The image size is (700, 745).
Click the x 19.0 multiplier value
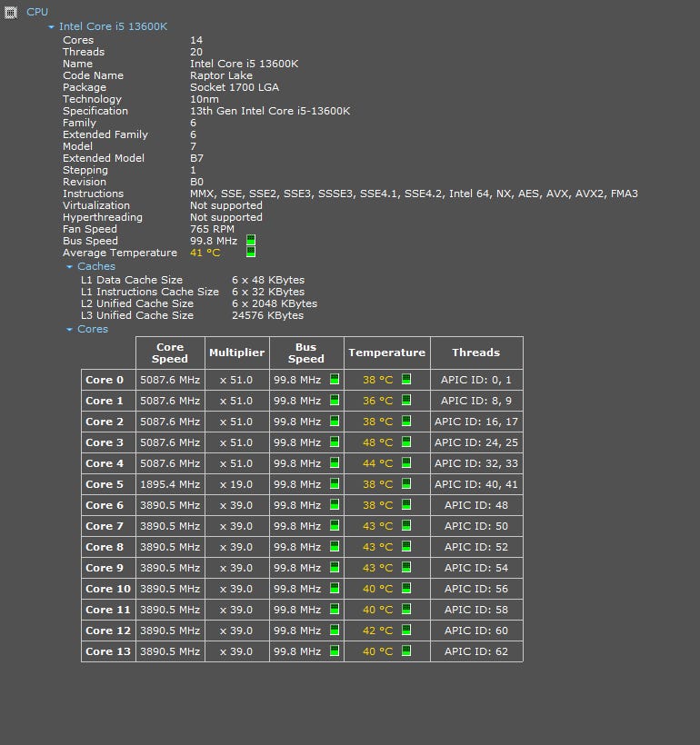coord(236,484)
